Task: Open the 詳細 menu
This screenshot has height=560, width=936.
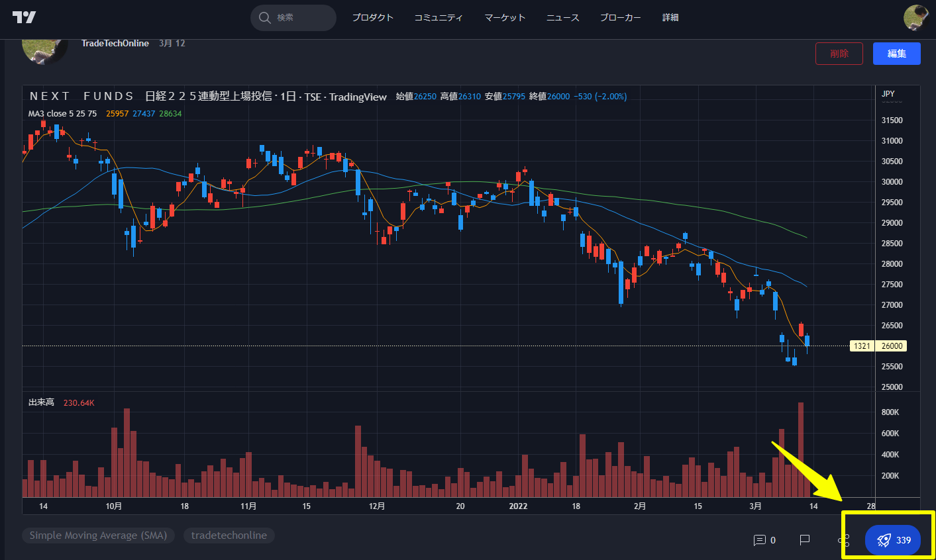Action: [x=670, y=18]
